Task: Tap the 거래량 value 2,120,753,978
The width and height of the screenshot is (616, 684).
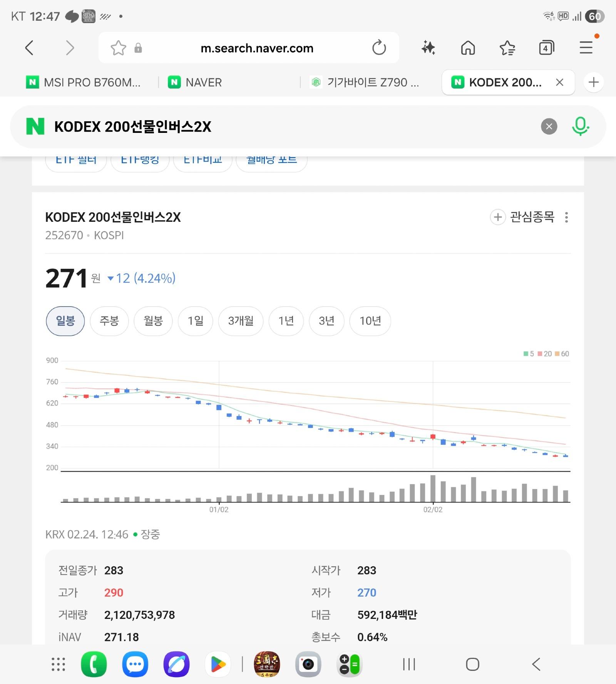Action: 139,615
